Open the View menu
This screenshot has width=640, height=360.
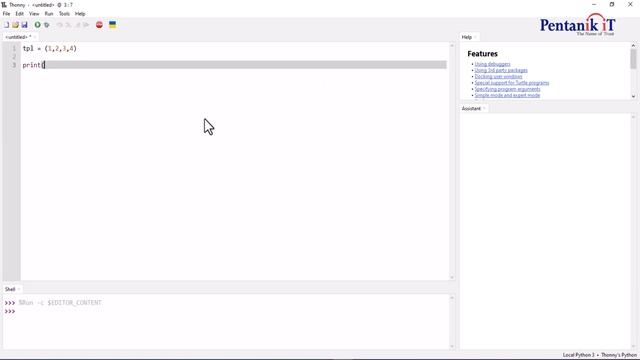pos(34,13)
